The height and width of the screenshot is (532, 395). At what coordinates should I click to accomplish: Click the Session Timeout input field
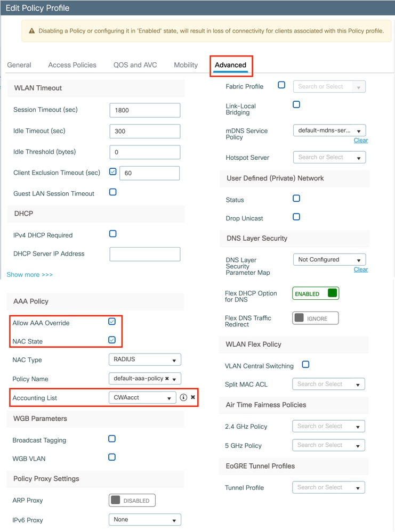click(x=144, y=110)
